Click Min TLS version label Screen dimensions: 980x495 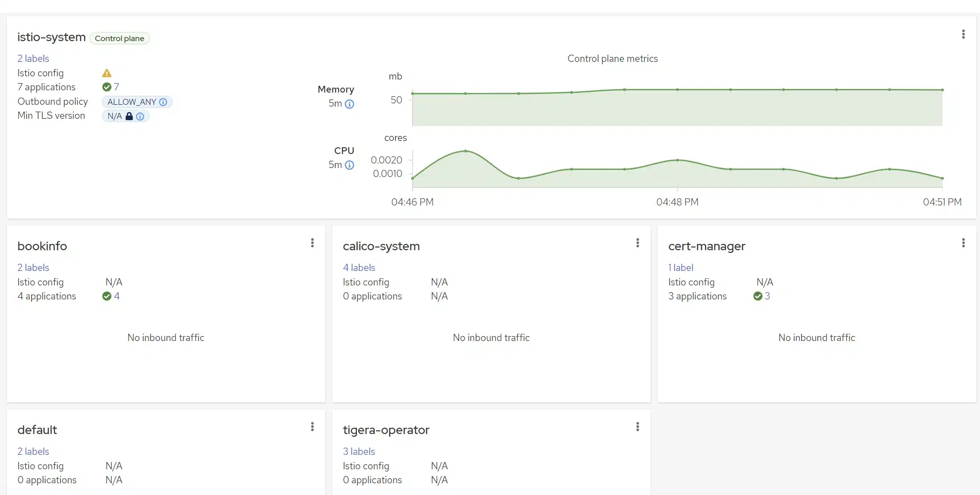click(51, 116)
